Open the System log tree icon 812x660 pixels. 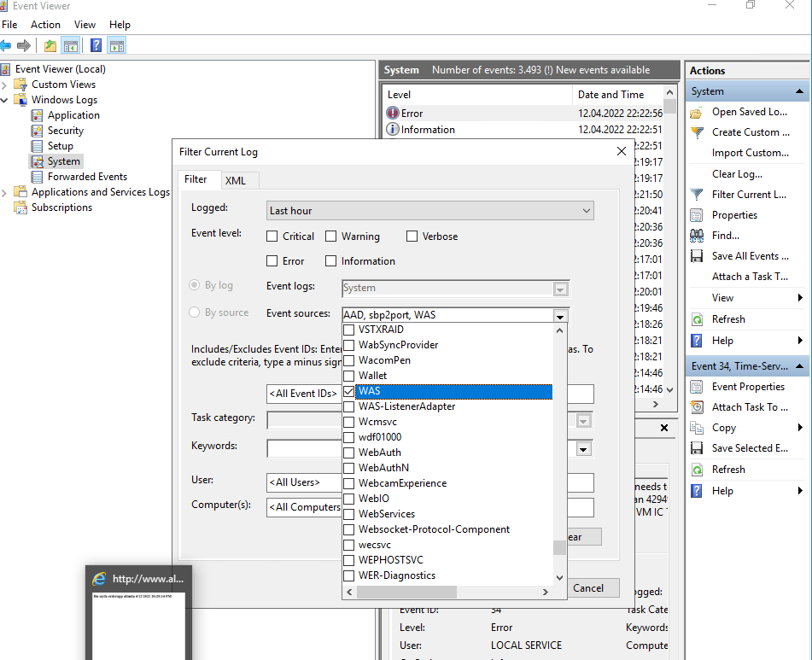point(37,161)
